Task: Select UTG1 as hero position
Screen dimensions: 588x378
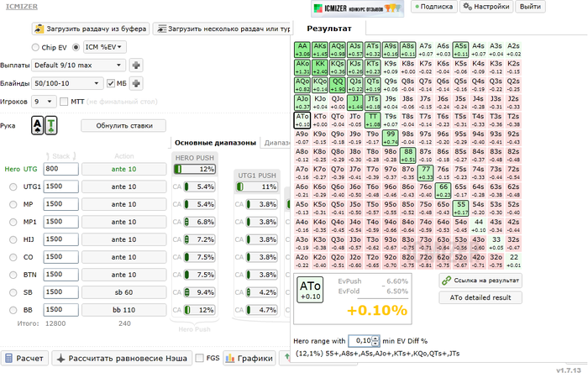Action: pos(13,186)
